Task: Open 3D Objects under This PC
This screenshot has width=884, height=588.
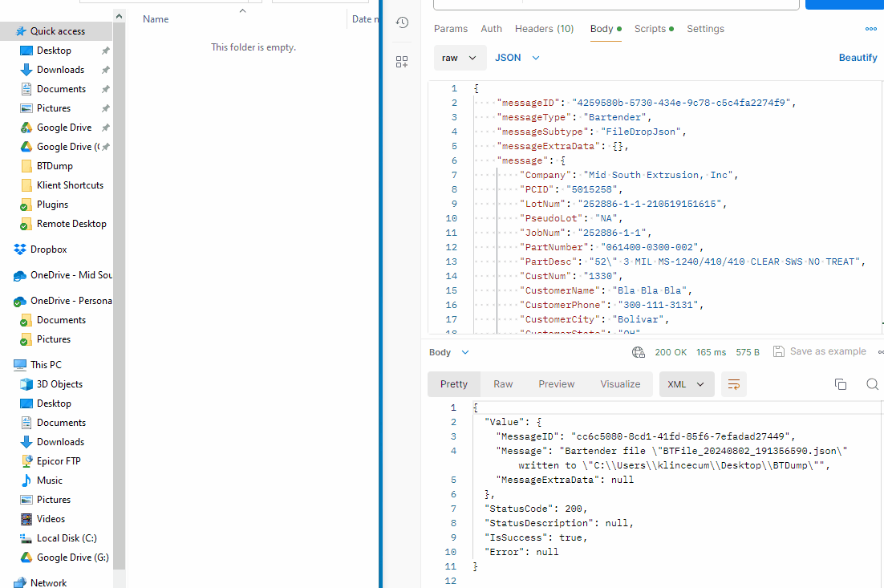Action: pyautogui.click(x=59, y=384)
